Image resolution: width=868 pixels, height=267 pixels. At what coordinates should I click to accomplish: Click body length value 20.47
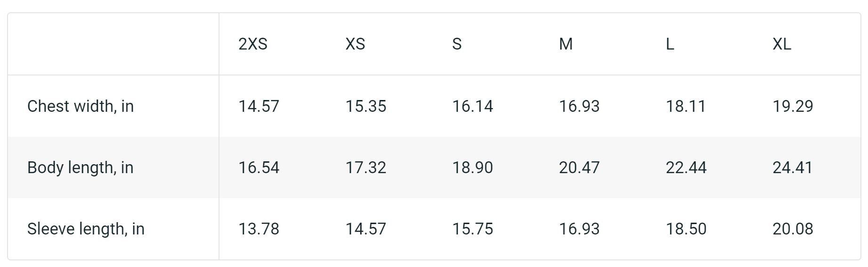point(579,167)
